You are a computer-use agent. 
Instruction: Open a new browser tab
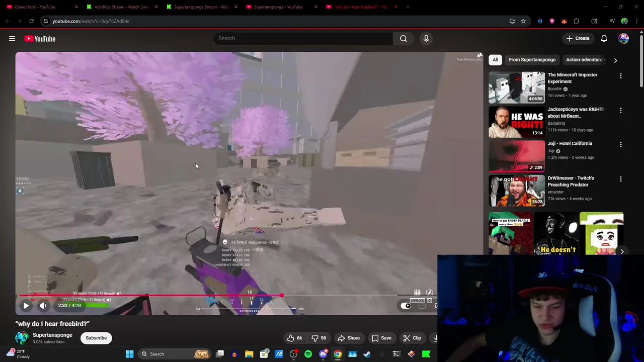tap(408, 7)
